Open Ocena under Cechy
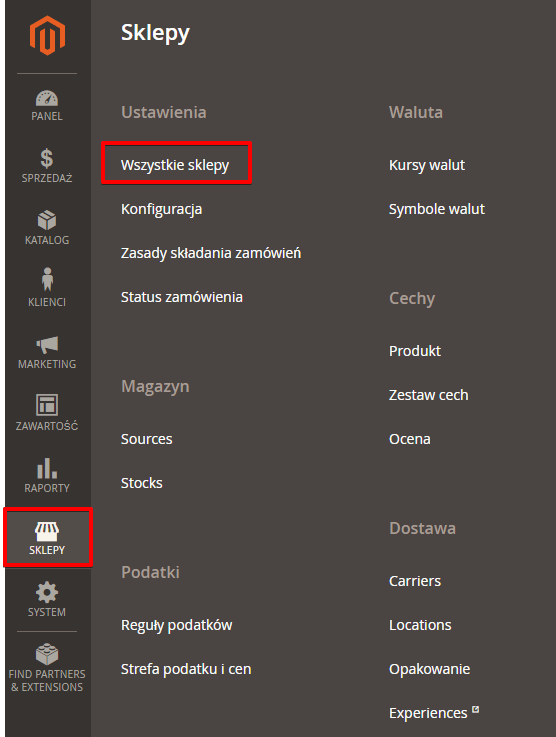Viewport: 556px width, 737px height. 410,439
